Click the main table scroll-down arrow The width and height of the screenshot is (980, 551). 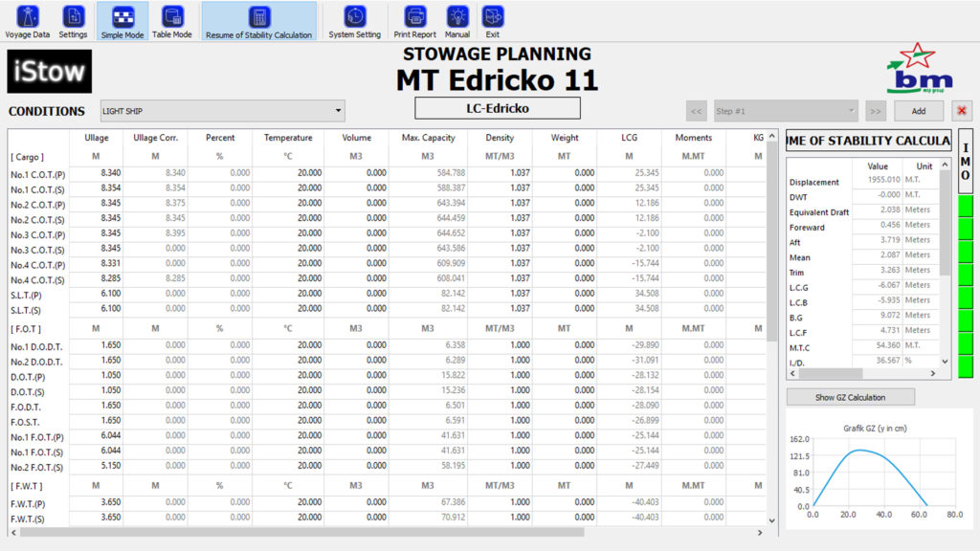pyautogui.click(x=772, y=520)
